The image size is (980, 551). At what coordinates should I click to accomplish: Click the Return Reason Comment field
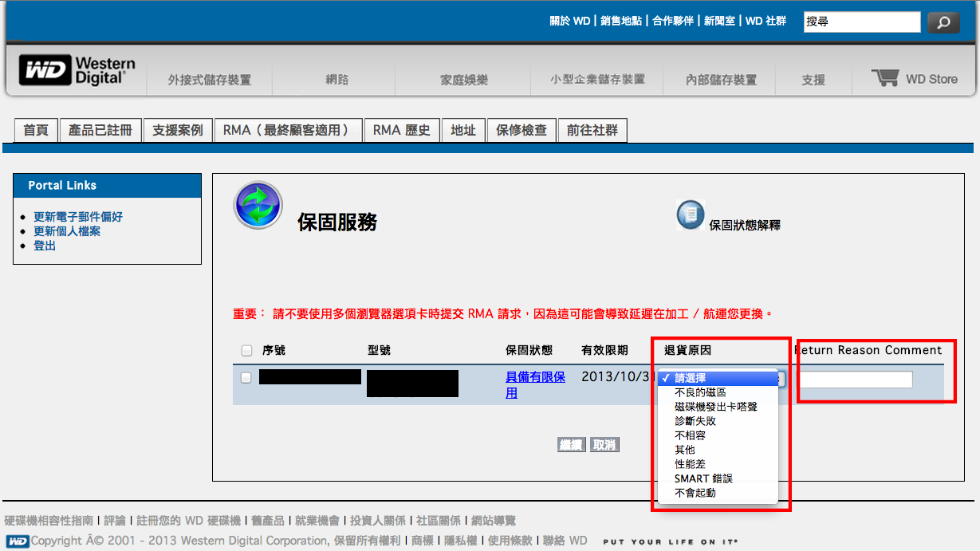[x=856, y=380]
